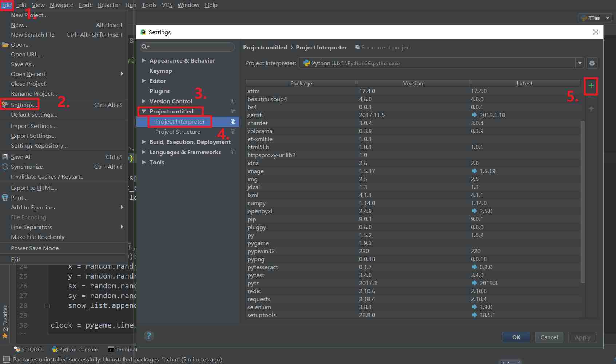The width and height of the screenshot is (616, 364).
Task: Click the green plus install package icon
Action: (x=591, y=86)
